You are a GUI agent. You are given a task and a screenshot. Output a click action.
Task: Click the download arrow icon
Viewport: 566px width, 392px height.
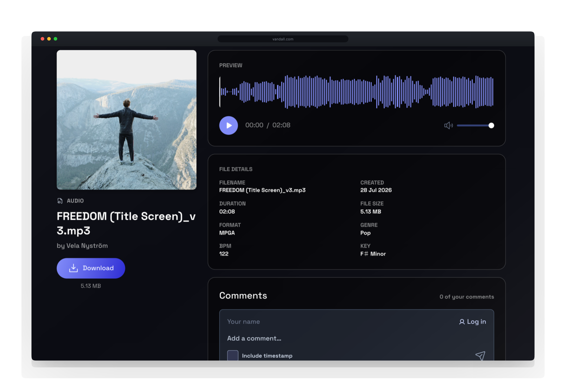point(73,268)
